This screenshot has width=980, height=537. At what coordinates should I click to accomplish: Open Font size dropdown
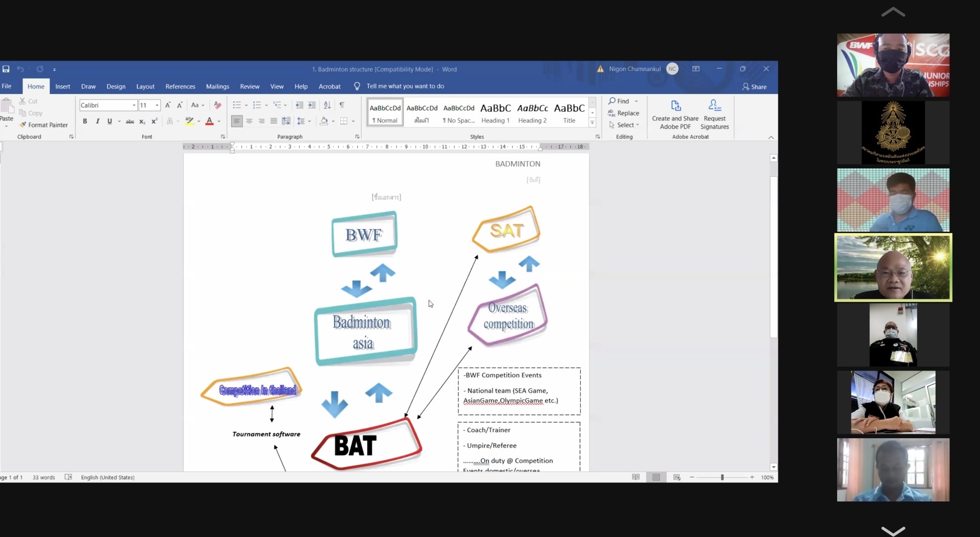tap(157, 105)
